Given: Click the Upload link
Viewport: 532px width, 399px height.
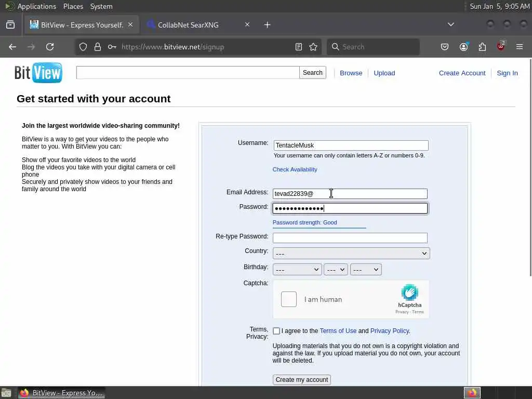Looking at the screenshot, I should tap(384, 73).
